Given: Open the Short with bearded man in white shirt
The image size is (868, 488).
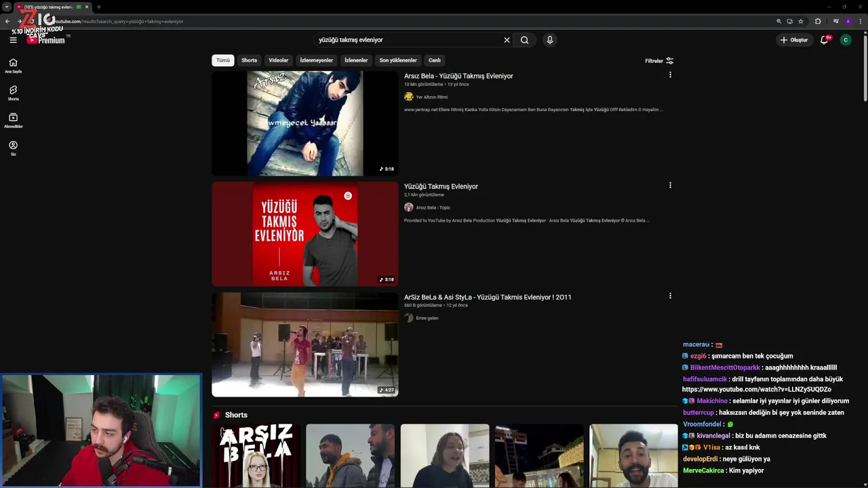Looking at the screenshot, I should pos(633,455).
